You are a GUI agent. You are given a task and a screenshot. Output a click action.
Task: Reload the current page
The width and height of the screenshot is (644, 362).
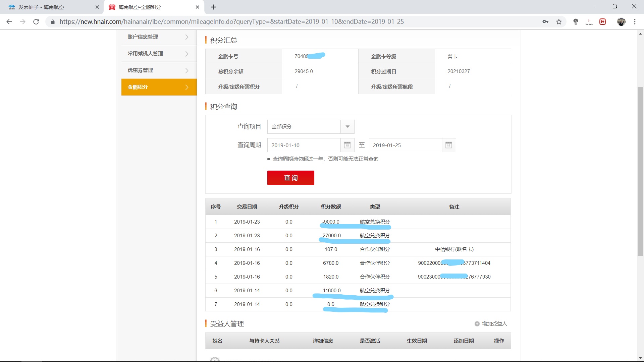click(36, 22)
